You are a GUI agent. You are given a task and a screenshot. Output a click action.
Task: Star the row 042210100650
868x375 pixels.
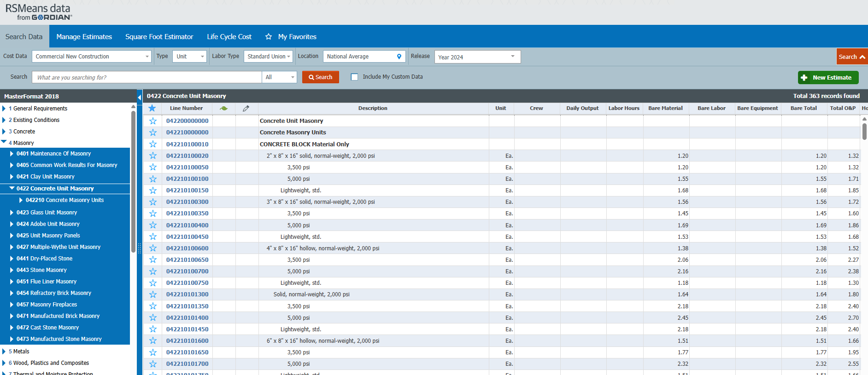coord(152,260)
